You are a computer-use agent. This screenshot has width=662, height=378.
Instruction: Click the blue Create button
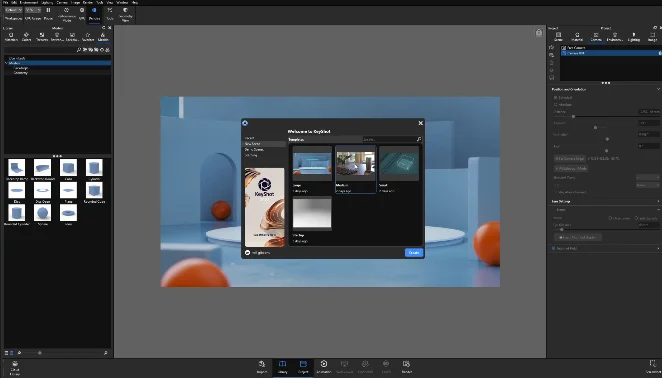[414, 253]
